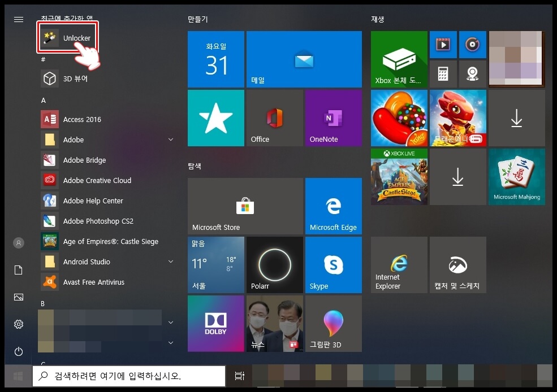This screenshot has width=557, height=392.
Task: Open the movies and TV small tile
Action: pyautogui.click(x=443, y=45)
